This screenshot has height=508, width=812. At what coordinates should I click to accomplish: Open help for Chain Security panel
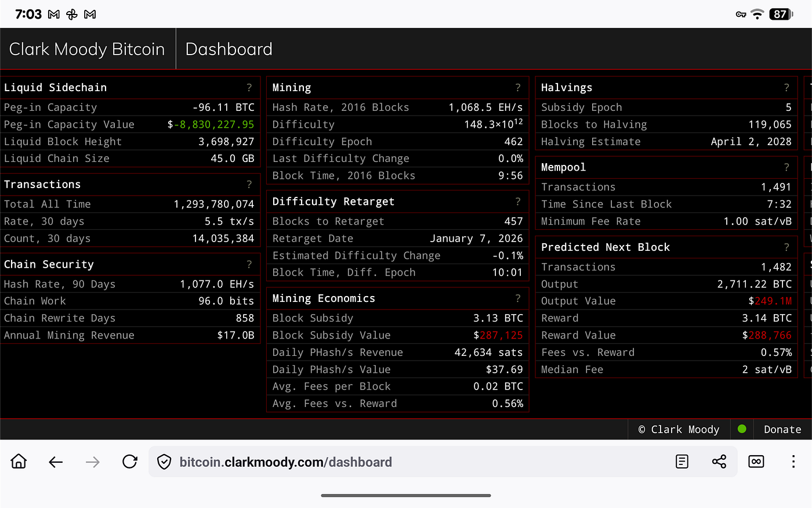(x=249, y=265)
